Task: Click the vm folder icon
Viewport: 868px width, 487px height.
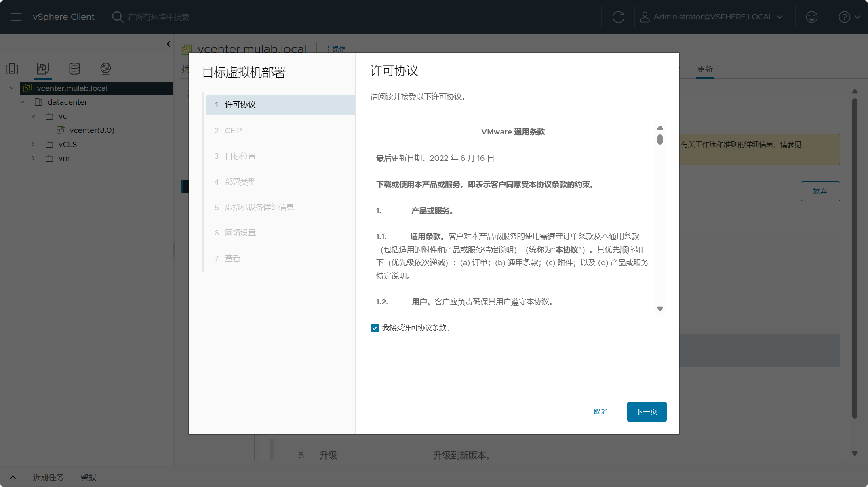Action: (x=49, y=158)
